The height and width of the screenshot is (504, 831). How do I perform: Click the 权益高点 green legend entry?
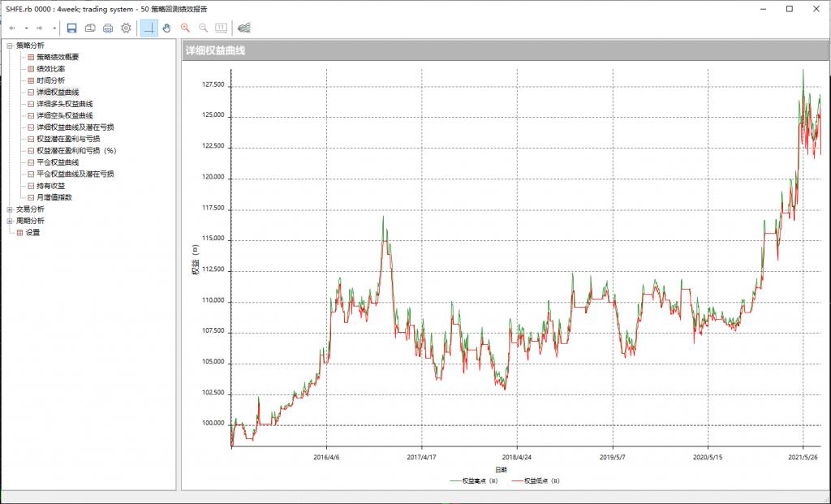coord(473,481)
